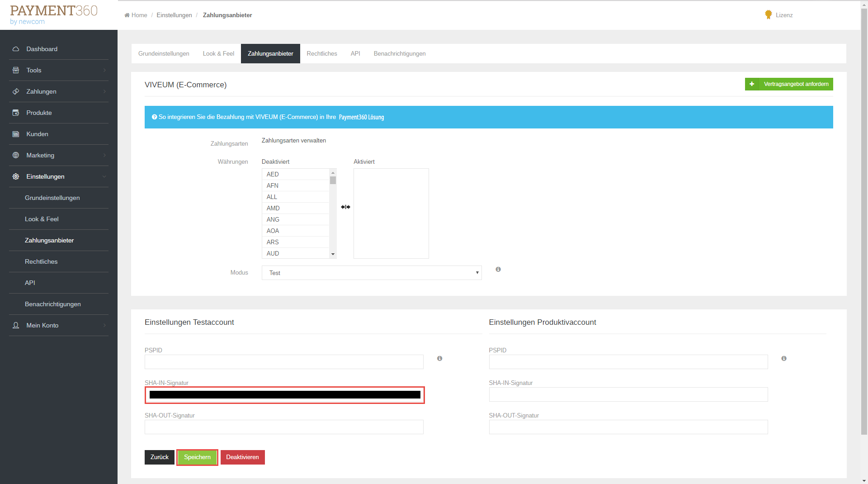Click the Kunden icon in the sidebar
868x484 pixels.
click(16, 134)
